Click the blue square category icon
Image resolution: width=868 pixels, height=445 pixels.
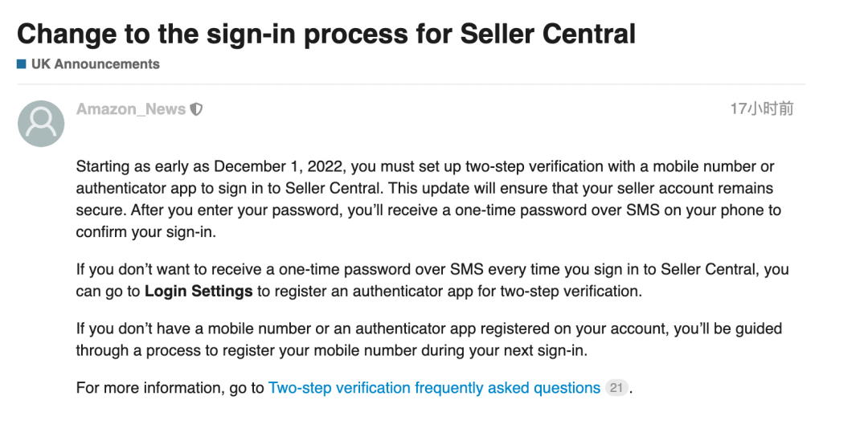(22, 64)
